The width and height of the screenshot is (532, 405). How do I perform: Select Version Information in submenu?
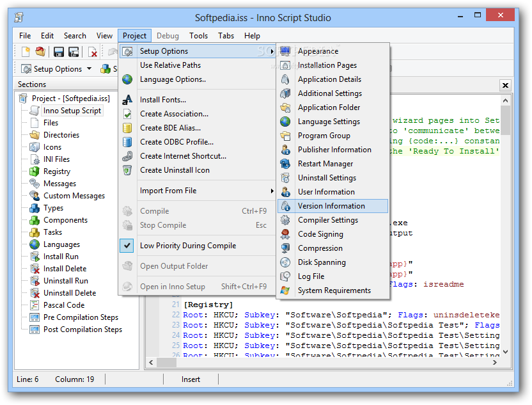click(x=332, y=206)
